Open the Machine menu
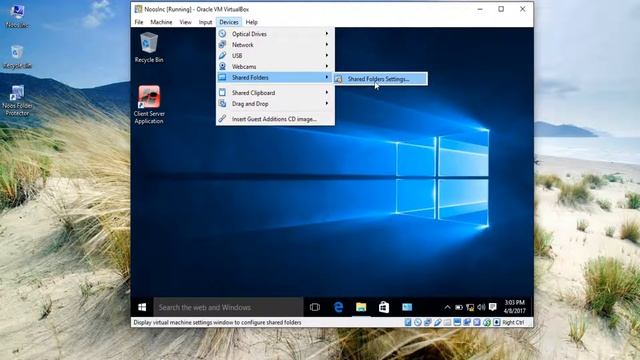 [161, 22]
